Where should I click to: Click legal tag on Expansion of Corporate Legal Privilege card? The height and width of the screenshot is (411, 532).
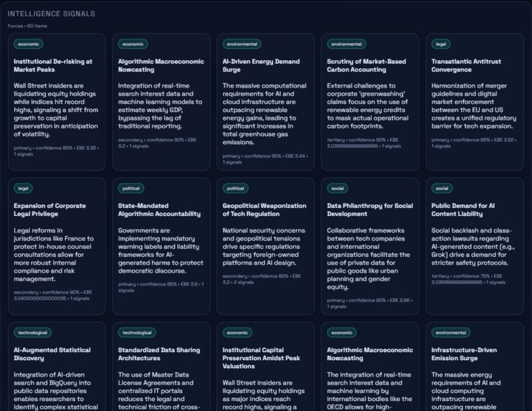tap(23, 189)
